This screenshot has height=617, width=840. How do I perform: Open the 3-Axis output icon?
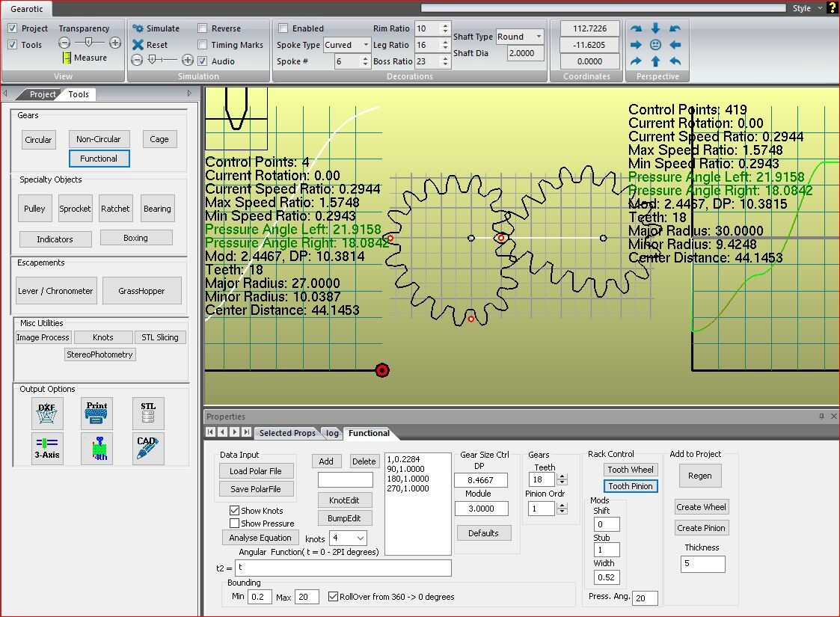click(x=47, y=448)
